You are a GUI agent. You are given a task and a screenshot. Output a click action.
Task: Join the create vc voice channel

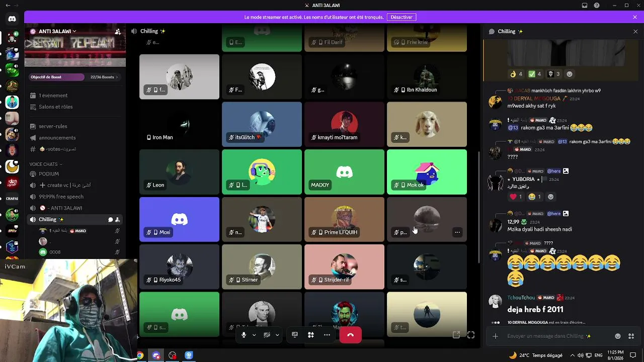point(75,185)
